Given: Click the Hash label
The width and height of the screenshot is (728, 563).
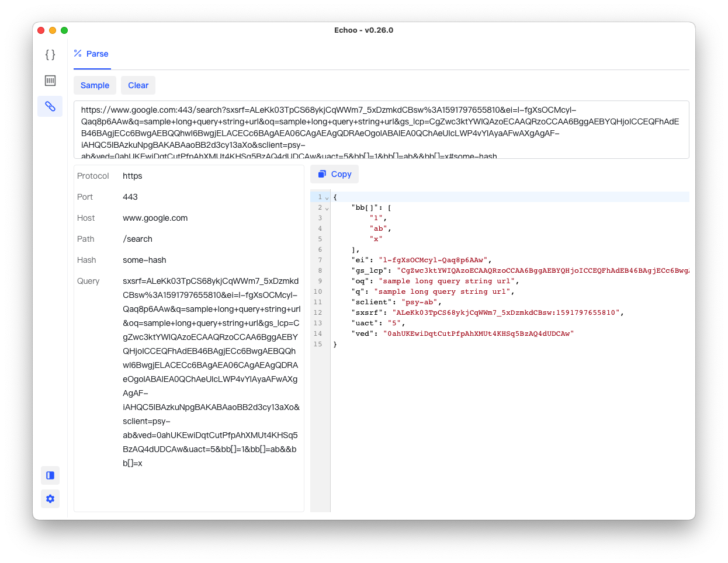Looking at the screenshot, I should point(86,260).
